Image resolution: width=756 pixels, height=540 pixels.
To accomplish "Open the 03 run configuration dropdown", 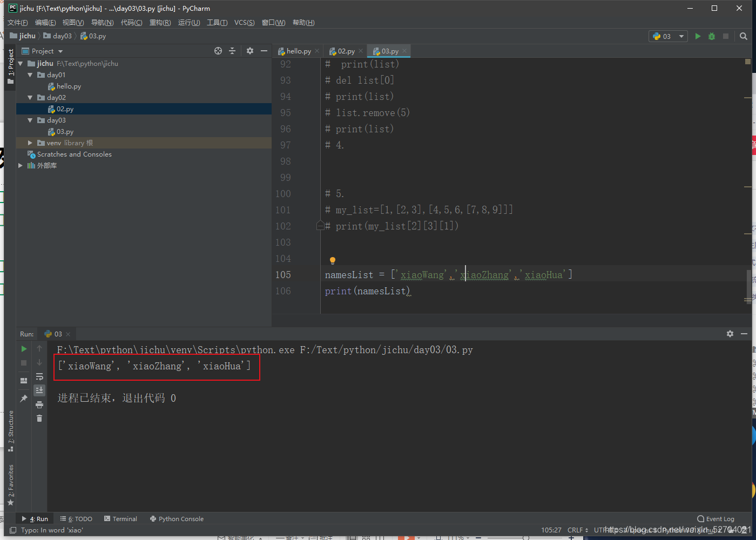I will (668, 36).
